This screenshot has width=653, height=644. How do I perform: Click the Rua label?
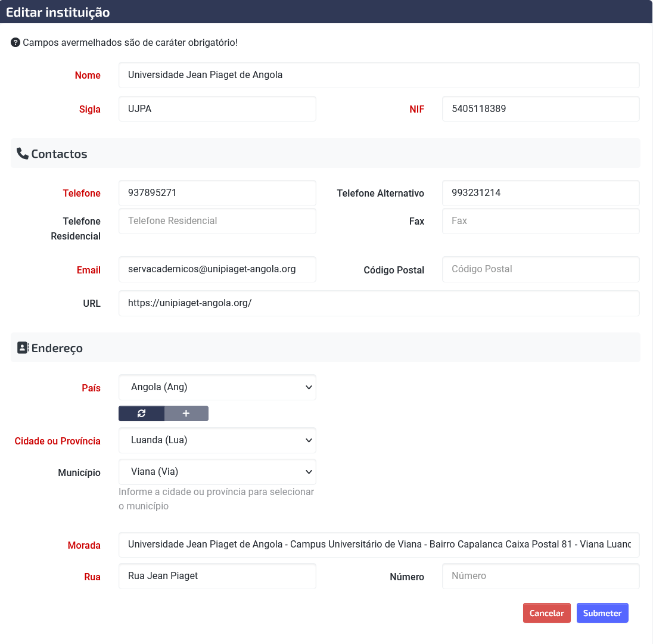pyautogui.click(x=92, y=577)
